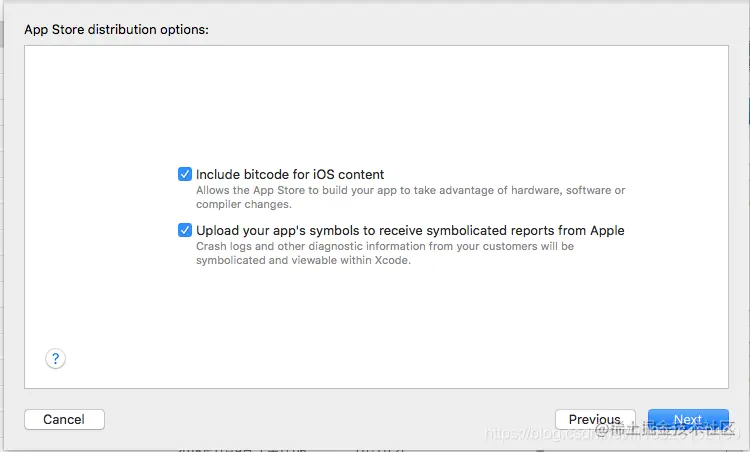Click the 'viewable within Xcode' text line

click(303, 260)
